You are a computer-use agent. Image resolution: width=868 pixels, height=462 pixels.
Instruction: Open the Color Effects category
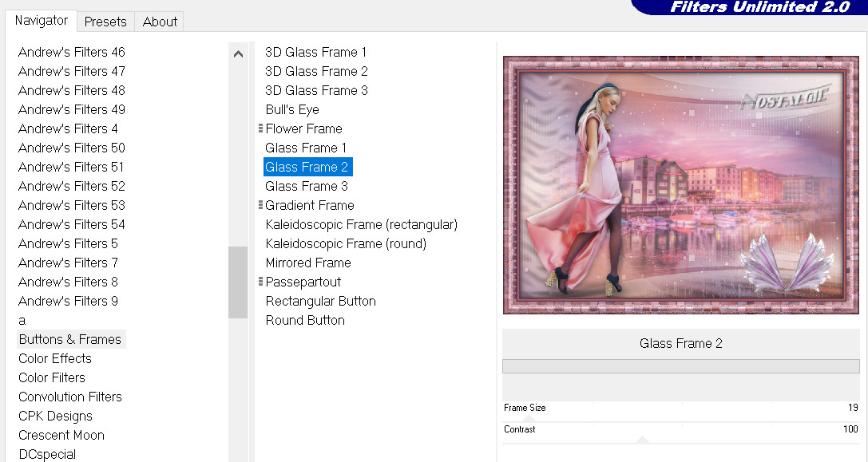coord(55,358)
